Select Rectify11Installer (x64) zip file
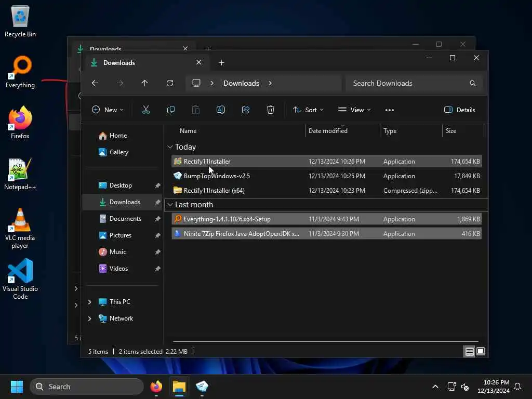 click(x=327, y=190)
